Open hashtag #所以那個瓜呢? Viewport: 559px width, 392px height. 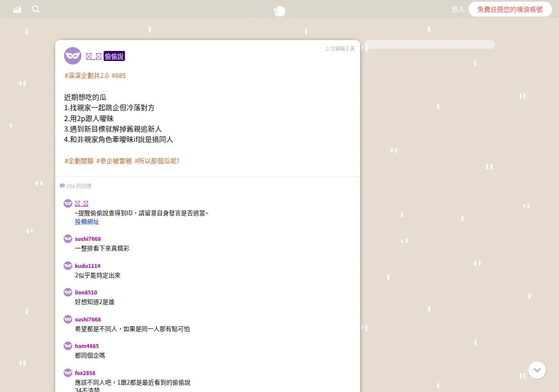coord(157,161)
